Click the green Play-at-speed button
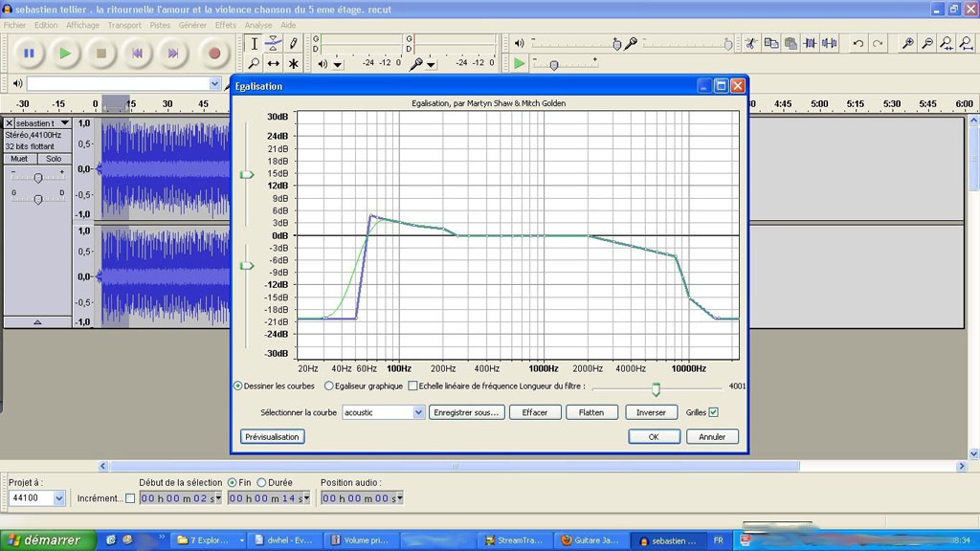This screenshot has height=551, width=980. (519, 63)
